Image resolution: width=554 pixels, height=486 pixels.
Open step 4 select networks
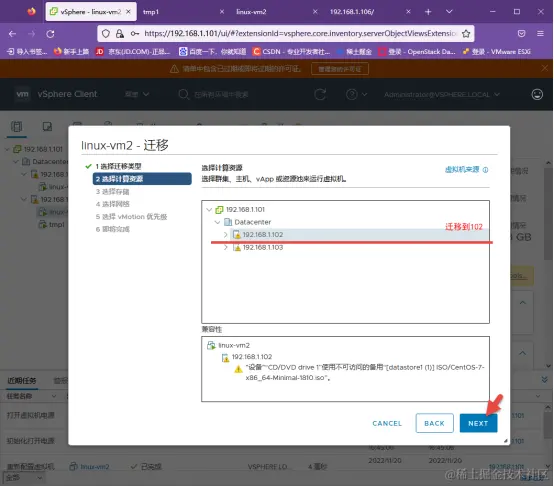click(x=112, y=204)
